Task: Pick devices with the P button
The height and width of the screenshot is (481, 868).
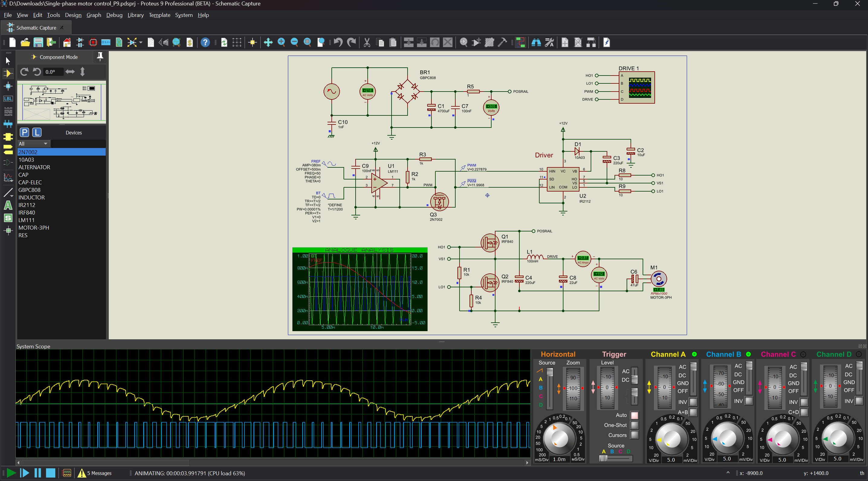Action: point(24,132)
